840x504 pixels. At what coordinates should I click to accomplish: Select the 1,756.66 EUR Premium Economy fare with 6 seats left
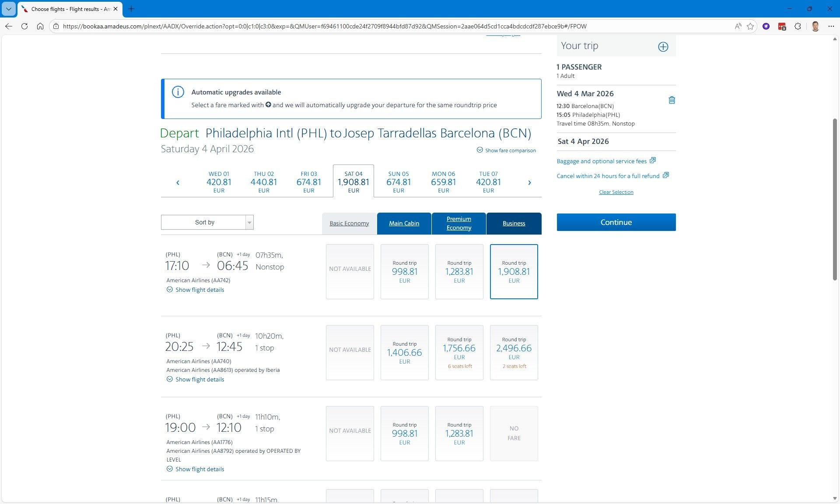(x=459, y=352)
